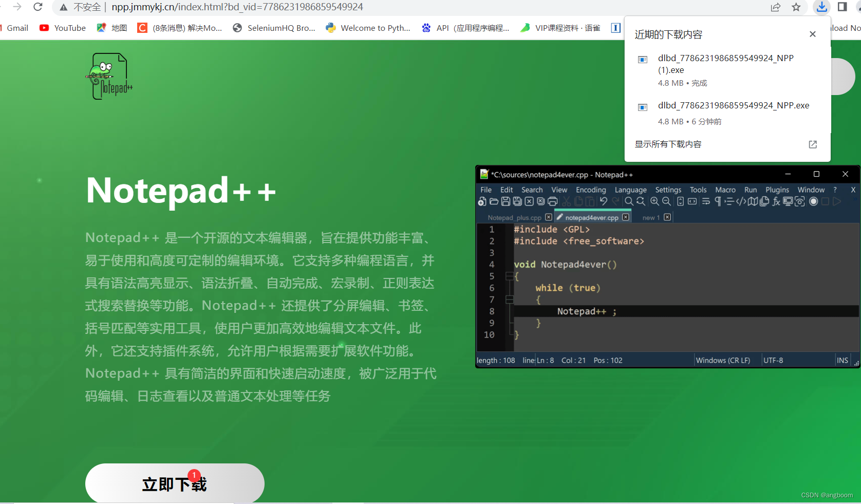Viewport: 861px width, 504px height.
Task: Click the Notepad++ chameleon logo on the page
Action: tap(109, 76)
